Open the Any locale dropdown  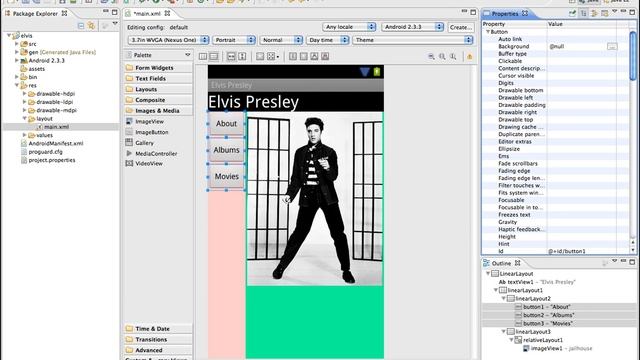click(x=349, y=27)
